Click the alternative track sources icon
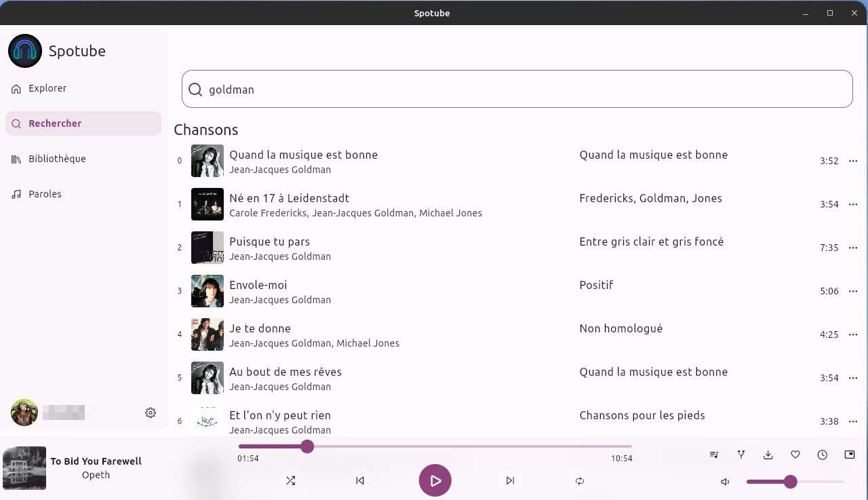868x500 pixels. coord(741,455)
